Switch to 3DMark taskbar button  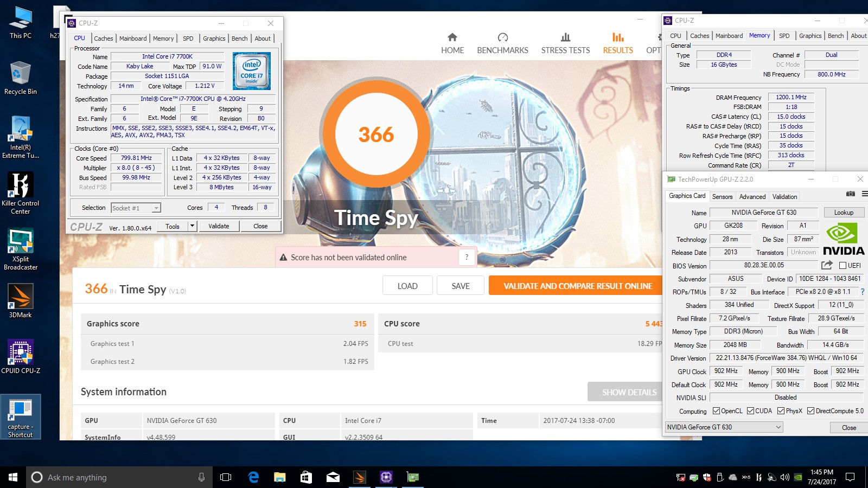[x=360, y=477]
